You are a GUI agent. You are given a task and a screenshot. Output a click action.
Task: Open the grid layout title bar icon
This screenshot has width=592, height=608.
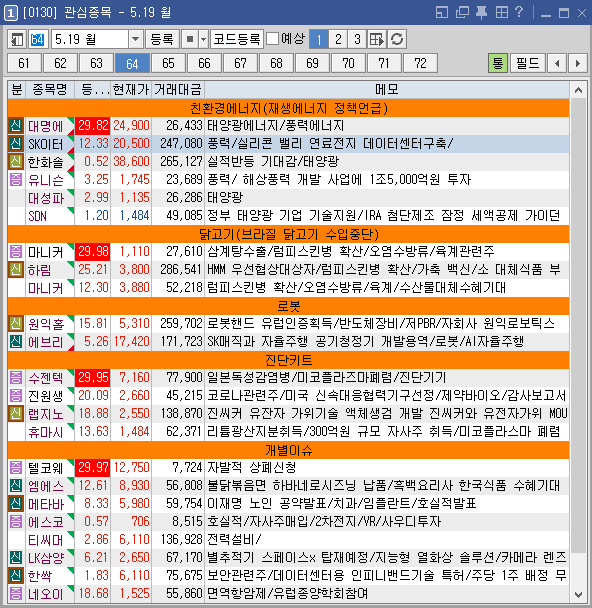(501, 12)
